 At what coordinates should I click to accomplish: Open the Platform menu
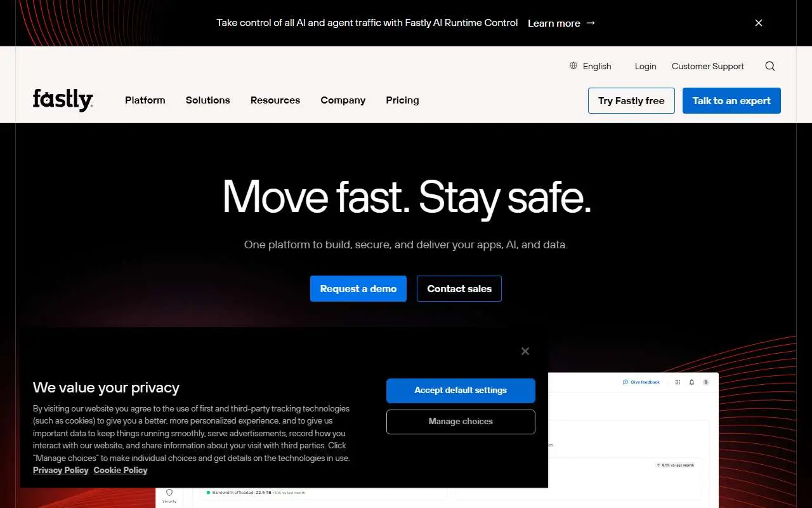point(145,100)
